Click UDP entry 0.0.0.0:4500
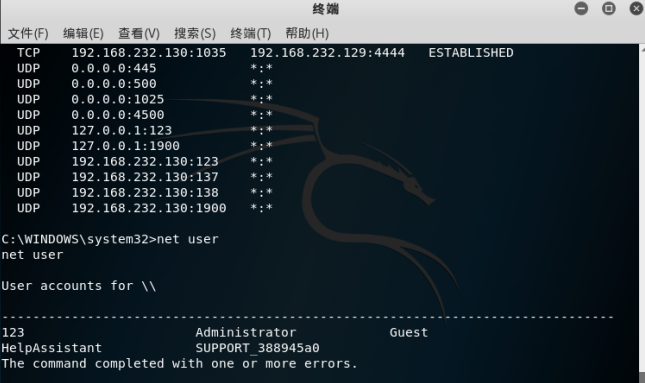The image size is (645, 383). (x=118, y=115)
